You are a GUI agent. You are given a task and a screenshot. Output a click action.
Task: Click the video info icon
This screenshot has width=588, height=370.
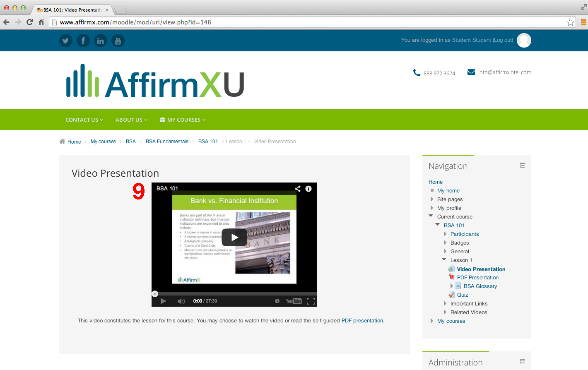click(308, 189)
